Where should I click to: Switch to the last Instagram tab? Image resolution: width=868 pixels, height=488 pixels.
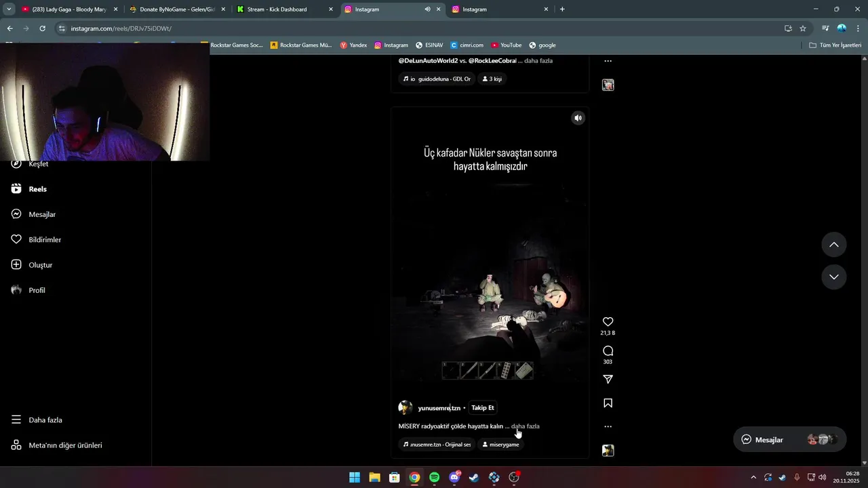(499, 9)
